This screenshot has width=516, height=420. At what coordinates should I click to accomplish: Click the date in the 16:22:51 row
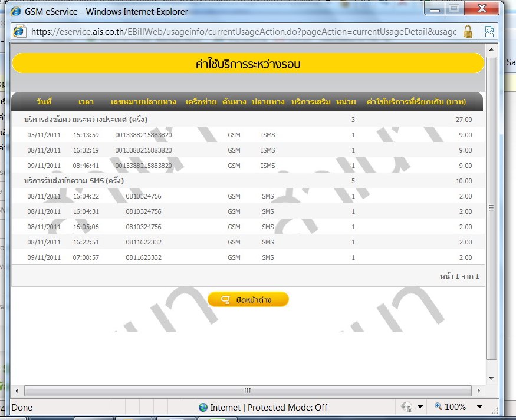[x=44, y=242]
